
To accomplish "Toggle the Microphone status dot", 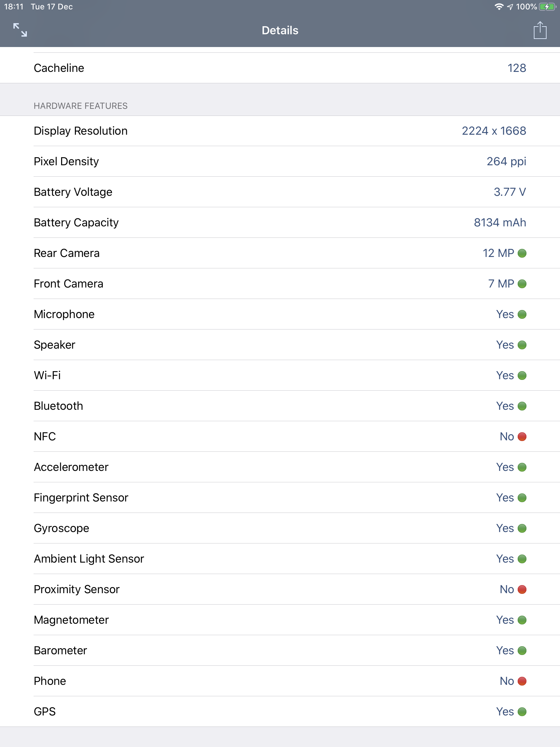I will (521, 314).
